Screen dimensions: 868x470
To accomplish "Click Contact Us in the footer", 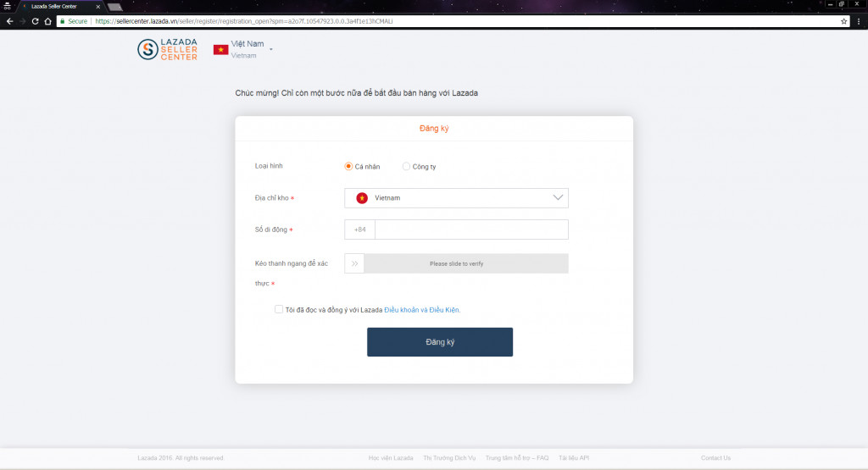I will (715, 458).
